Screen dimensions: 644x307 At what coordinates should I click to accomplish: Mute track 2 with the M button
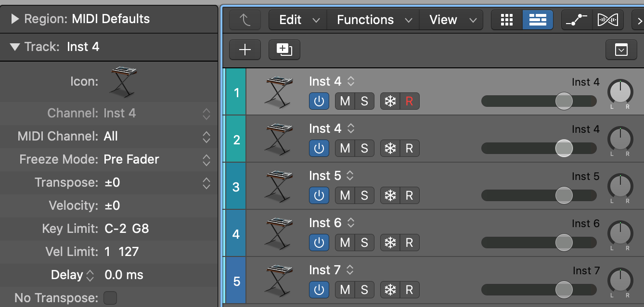[x=345, y=148]
